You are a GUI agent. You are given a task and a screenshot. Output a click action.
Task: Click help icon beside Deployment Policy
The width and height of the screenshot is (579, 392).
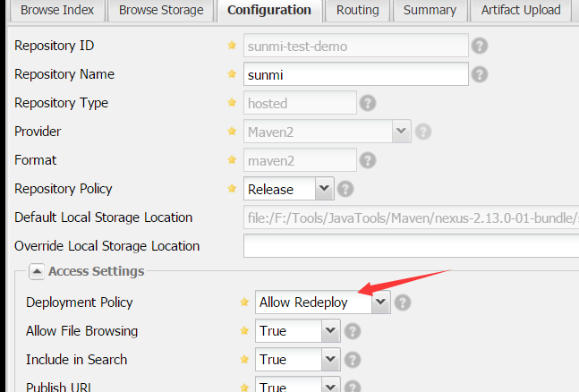tap(403, 303)
